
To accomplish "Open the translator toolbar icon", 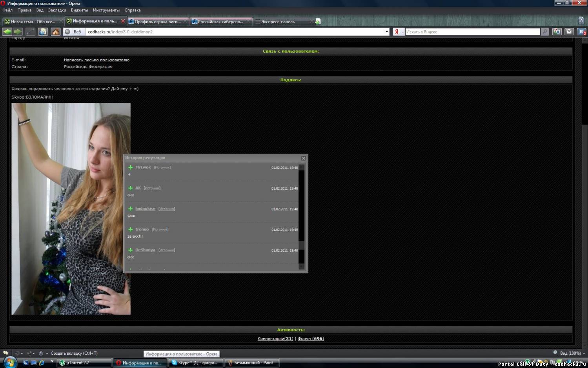I will [x=557, y=32].
